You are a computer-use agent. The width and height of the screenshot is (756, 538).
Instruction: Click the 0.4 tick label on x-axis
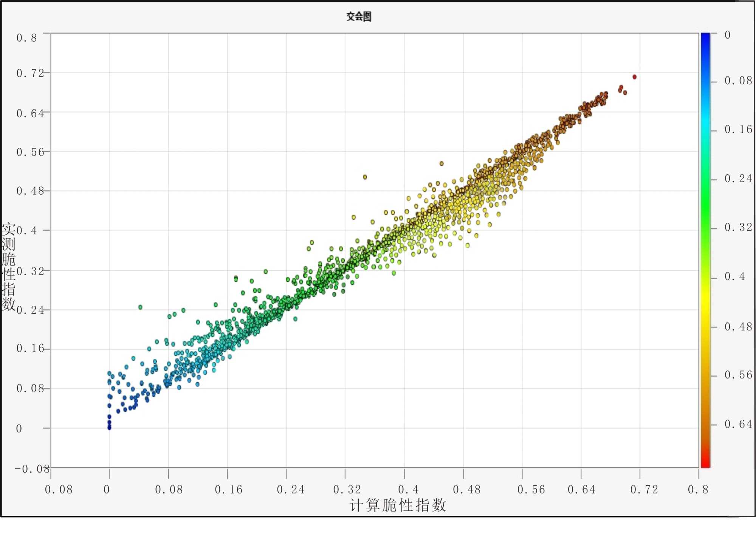tap(408, 490)
